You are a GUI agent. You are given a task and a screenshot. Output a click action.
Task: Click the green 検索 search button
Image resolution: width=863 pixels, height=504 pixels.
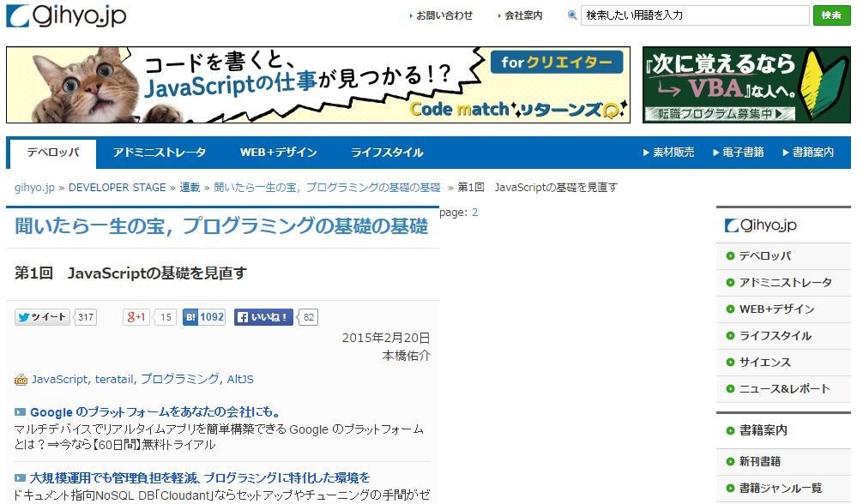tap(831, 15)
